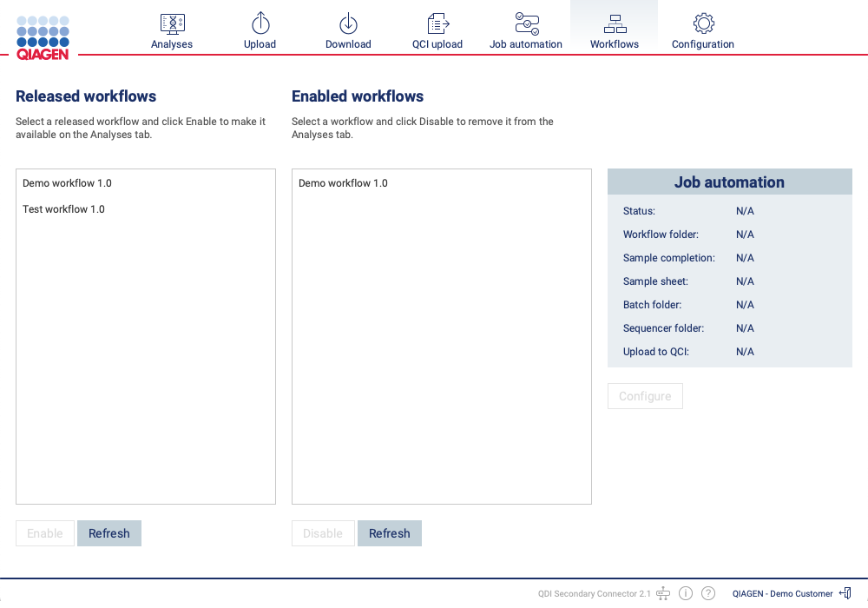Screen dimensions: 868x608
Task: Click the question mark help icon
Action: tap(708, 593)
